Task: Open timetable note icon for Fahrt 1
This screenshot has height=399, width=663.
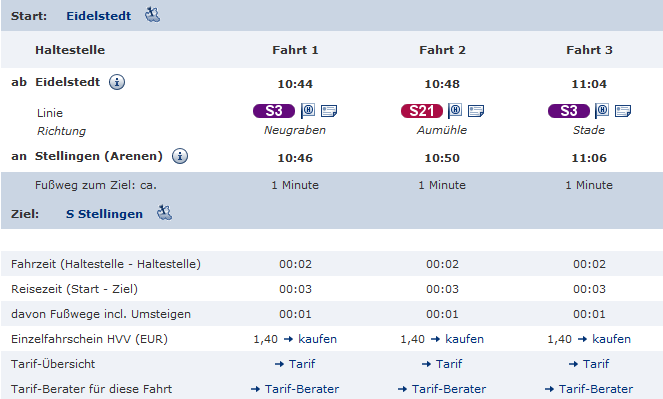Action: (329, 111)
